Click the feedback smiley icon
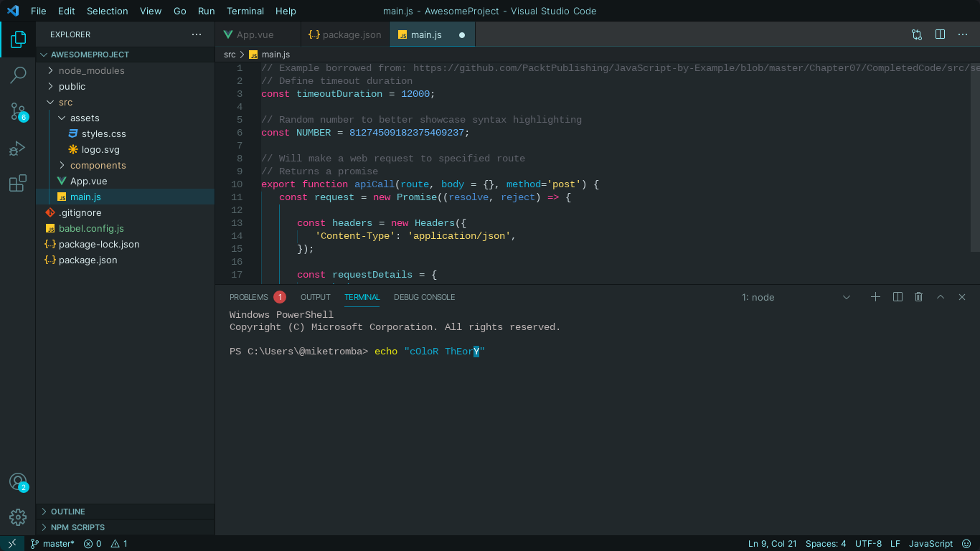 tap(966, 544)
